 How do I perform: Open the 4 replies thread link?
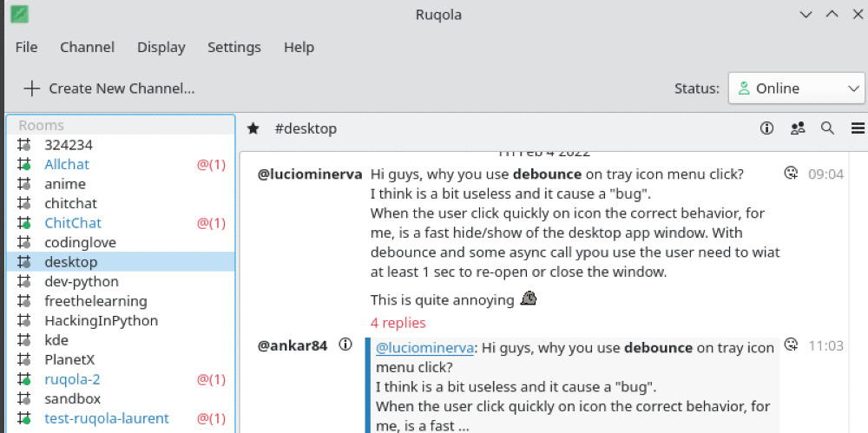398,323
